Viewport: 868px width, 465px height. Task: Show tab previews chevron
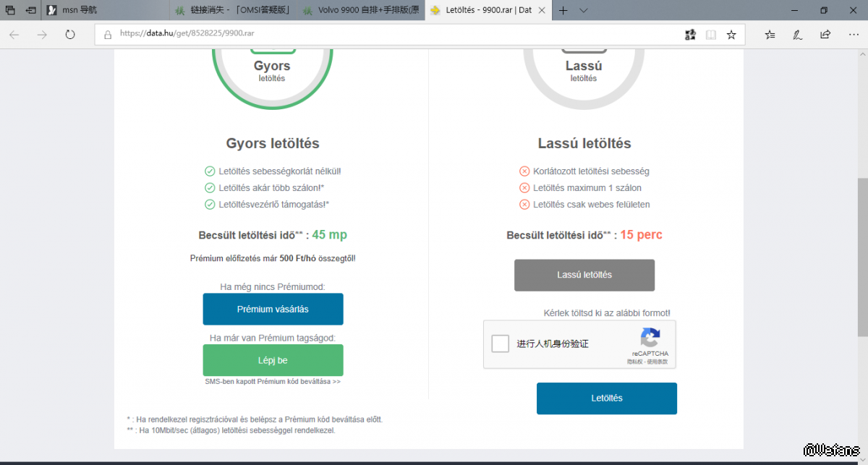pos(584,10)
